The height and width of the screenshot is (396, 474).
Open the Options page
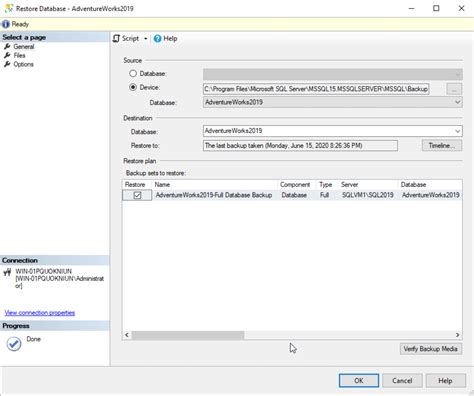coord(23,64)
